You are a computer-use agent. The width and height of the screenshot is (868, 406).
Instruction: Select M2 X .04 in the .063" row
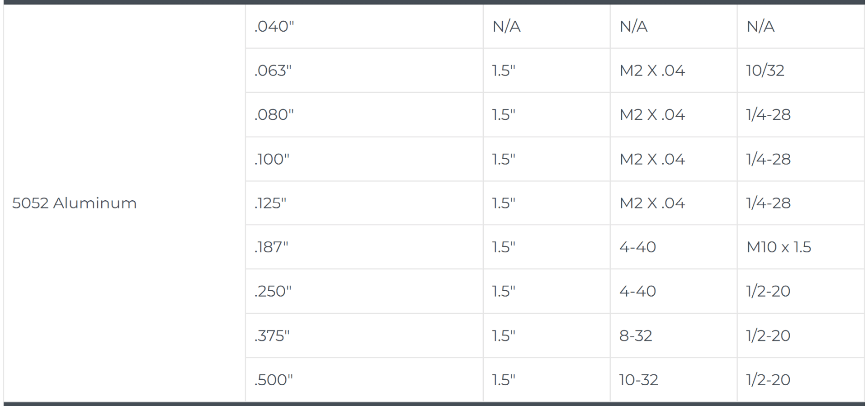674,71
